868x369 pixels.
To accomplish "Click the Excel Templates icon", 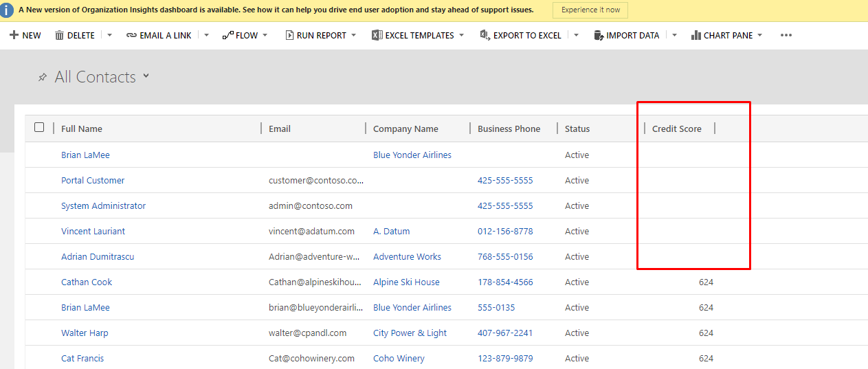I will point(377,35).
